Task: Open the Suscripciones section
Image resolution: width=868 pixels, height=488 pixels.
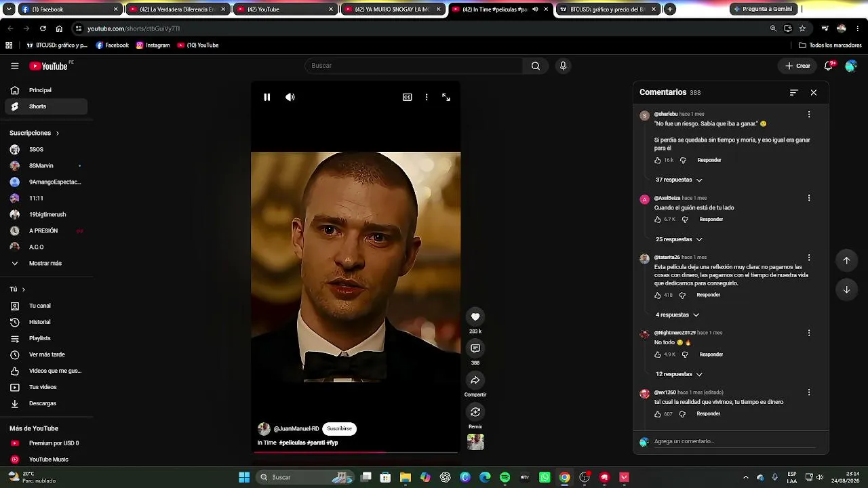Action: tap(35, 133)
